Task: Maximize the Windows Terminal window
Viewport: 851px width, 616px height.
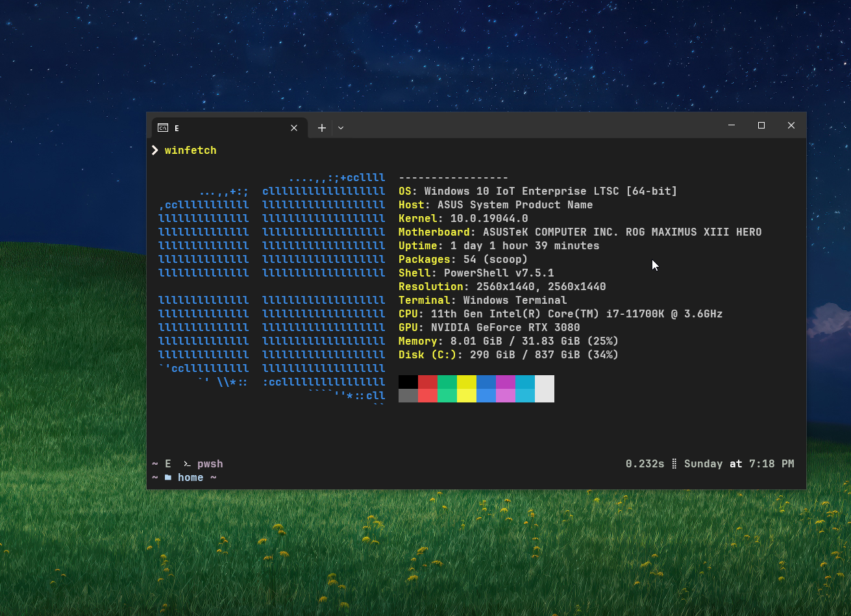Action: [761, 125]
